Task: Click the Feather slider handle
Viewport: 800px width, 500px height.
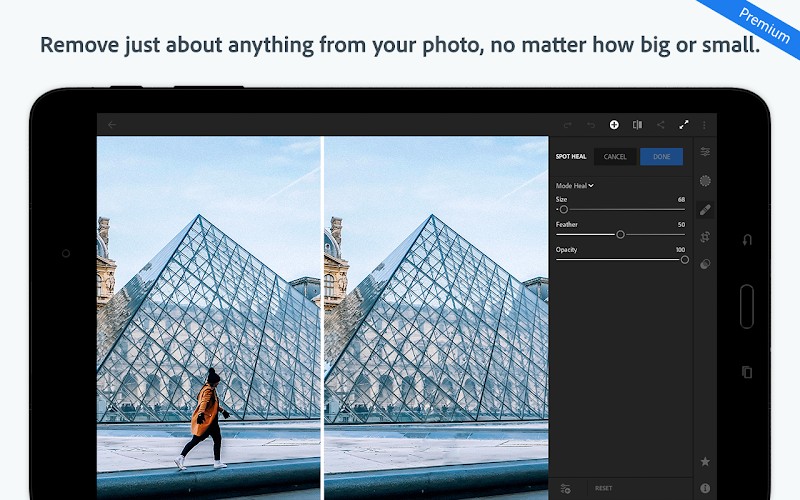Action: [x=620, y=235]
